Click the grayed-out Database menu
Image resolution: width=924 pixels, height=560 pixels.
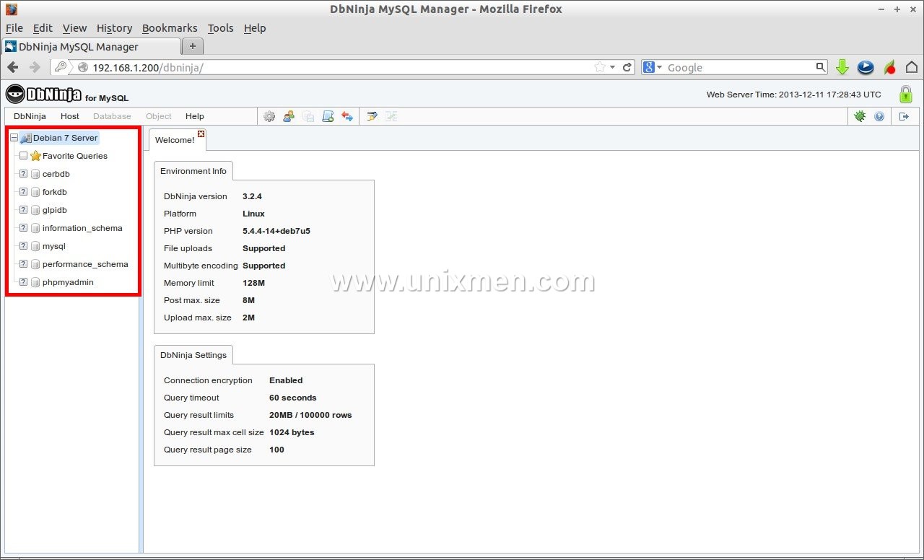coord(112,116)
